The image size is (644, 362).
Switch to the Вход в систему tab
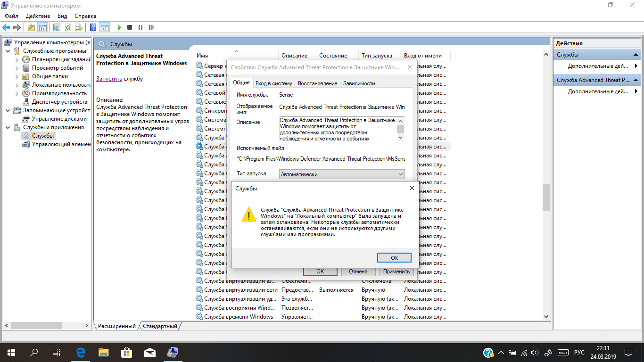click(x=274, y=83)
